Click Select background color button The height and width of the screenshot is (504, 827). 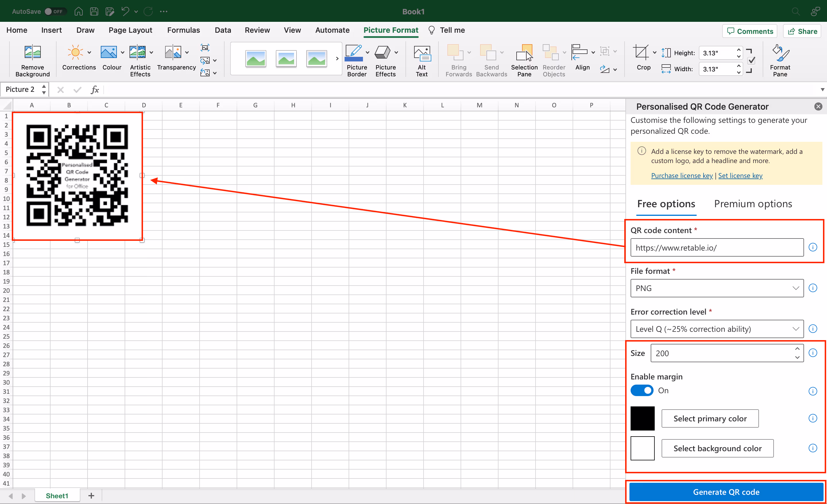click(x=717, y=448)
